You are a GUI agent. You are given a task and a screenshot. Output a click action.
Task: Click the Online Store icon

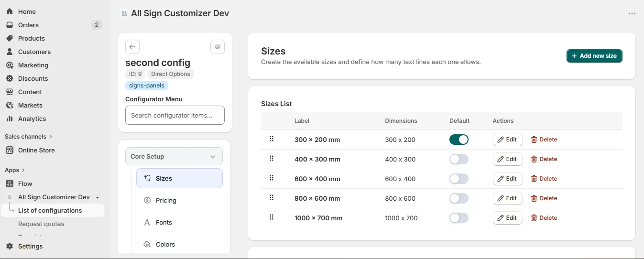(x=10, y=150)
